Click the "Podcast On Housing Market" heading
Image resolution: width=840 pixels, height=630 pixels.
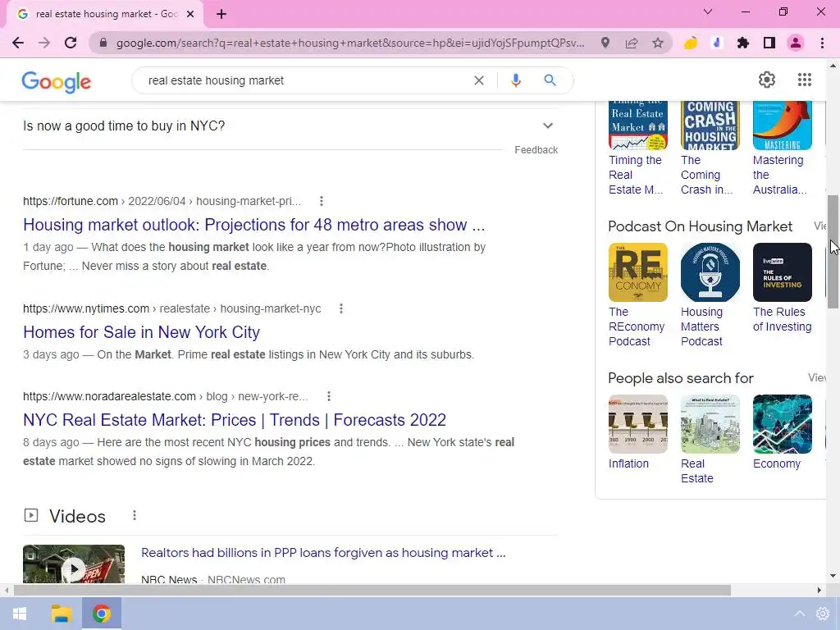(700, 226)
